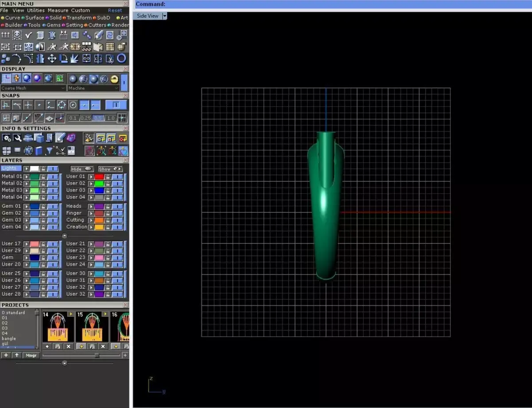532x408 pixels.
Task: Click the funnel filter icon
Action: point(50,151)
